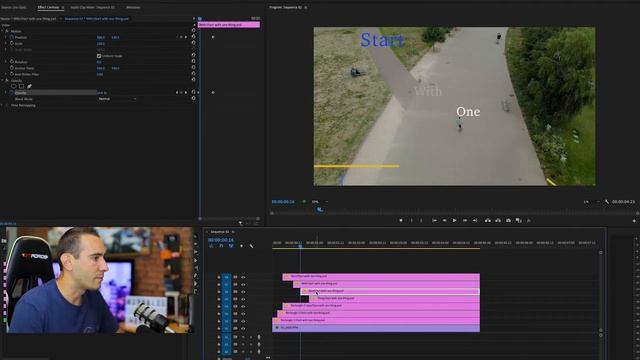640x360 pixels.
Task: Open Program monitor wrench settings
Action: coord(607,202)
